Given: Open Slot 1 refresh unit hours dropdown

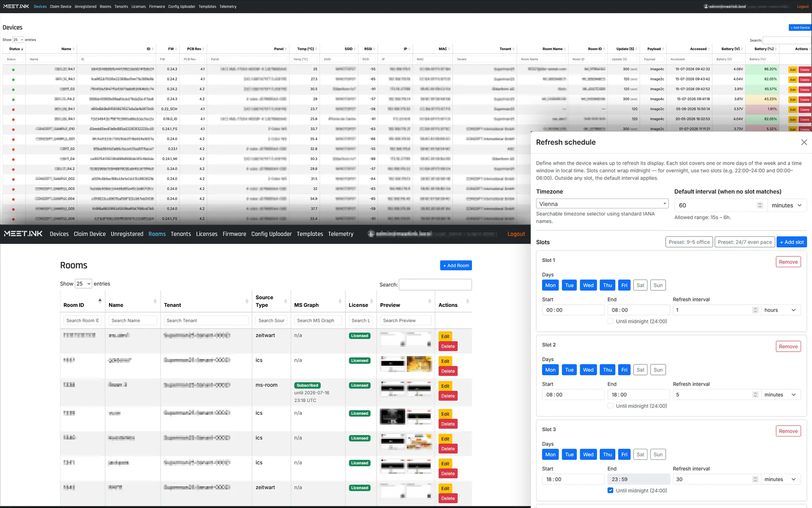Looking at the screenshot, I should [x=780, y=310].
